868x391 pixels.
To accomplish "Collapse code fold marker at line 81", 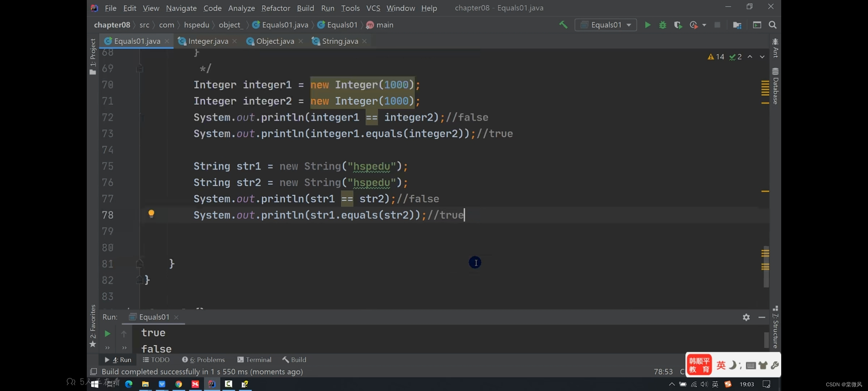I will pos(140,264).
